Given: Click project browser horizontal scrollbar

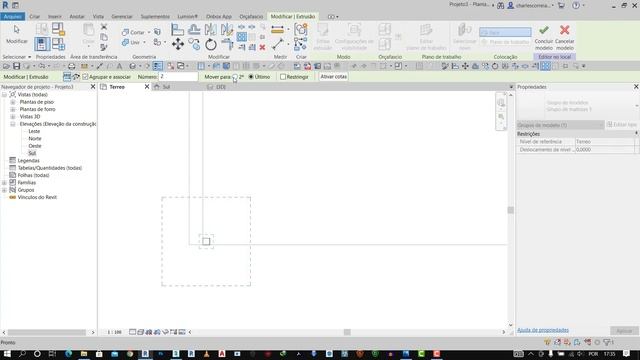Looking at the screenshot, I should tap(47, 333).
